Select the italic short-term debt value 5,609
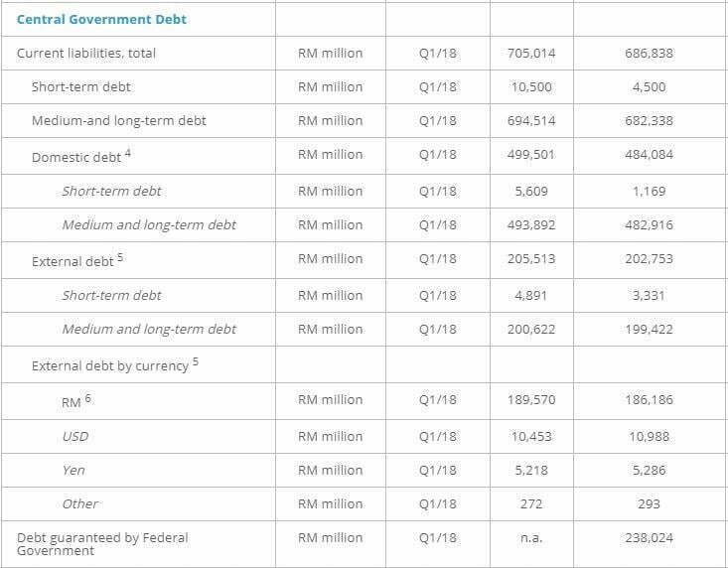The width and height of the screenshot is (728, 568). point(531,192)
